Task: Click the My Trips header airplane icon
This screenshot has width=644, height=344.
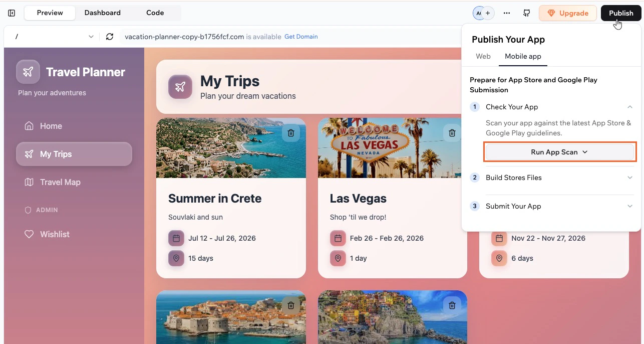Action: pos(180,87)
